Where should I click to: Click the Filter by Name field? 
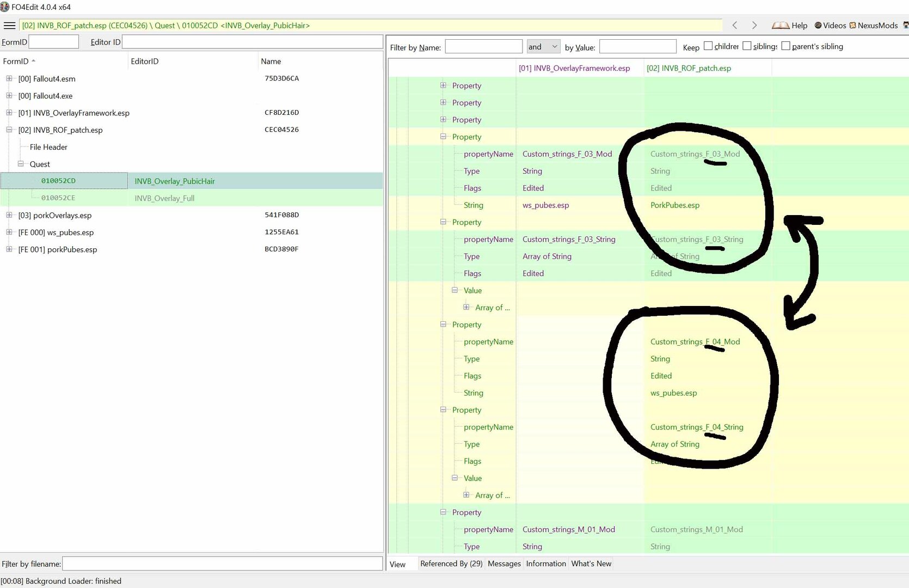pyautogui.click(x=483, y=47)
